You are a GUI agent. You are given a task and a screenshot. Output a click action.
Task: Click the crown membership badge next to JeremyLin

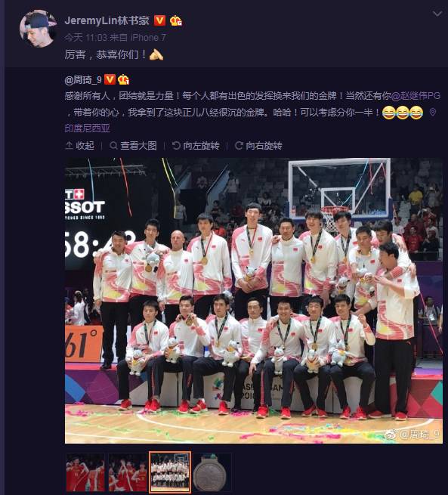click(x=176, y=21)
